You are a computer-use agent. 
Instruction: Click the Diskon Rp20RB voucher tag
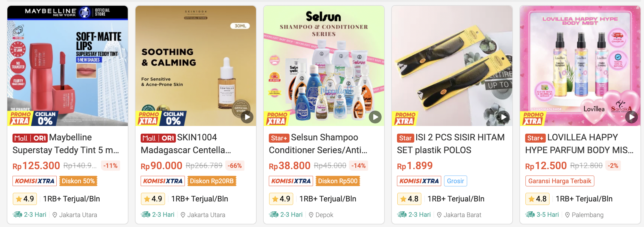point(212,181)
